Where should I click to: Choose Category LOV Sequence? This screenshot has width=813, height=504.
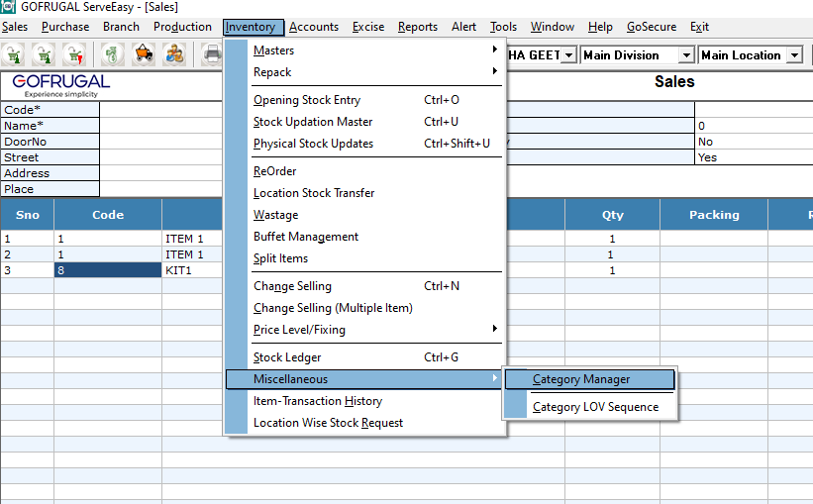point(595,407)
